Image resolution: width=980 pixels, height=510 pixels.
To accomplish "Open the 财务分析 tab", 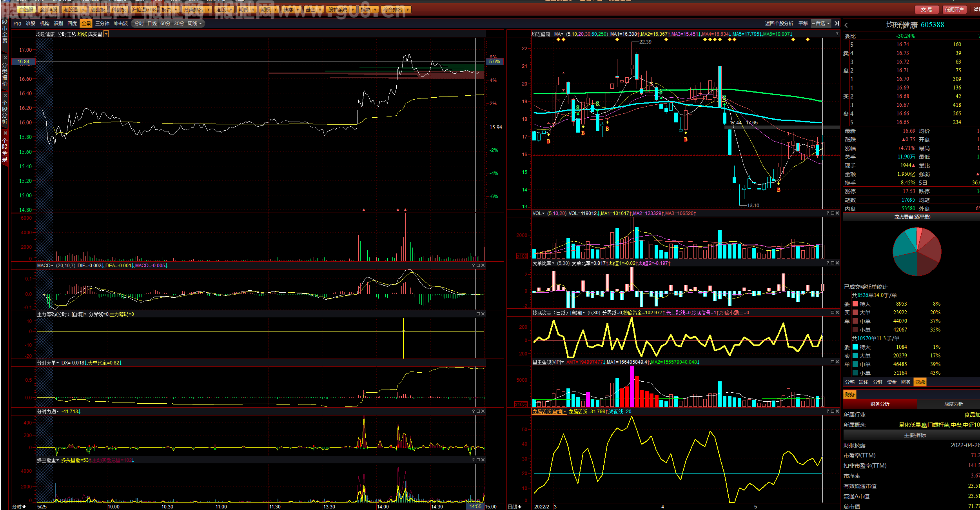I will click(x=880, y=404).
